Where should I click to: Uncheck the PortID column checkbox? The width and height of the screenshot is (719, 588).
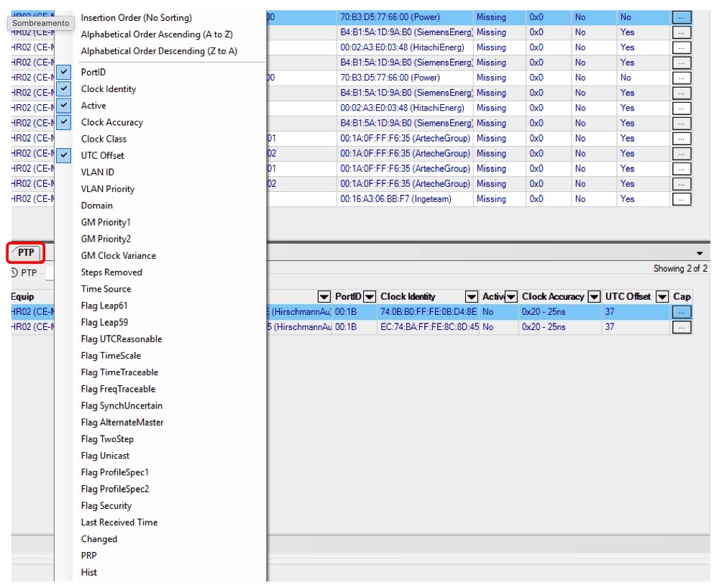click(x=64, y=72)
